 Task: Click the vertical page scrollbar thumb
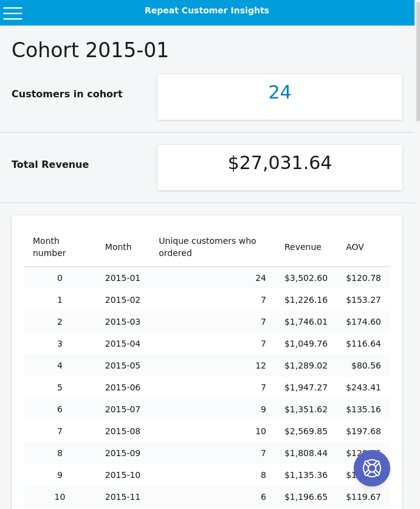[418, 61]
